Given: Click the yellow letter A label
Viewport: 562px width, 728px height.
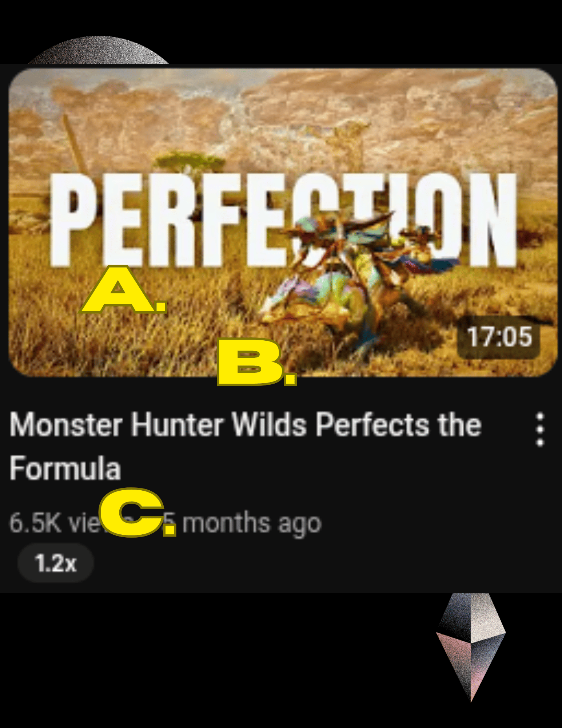Looking at the screenshot, I should (123, 290).
